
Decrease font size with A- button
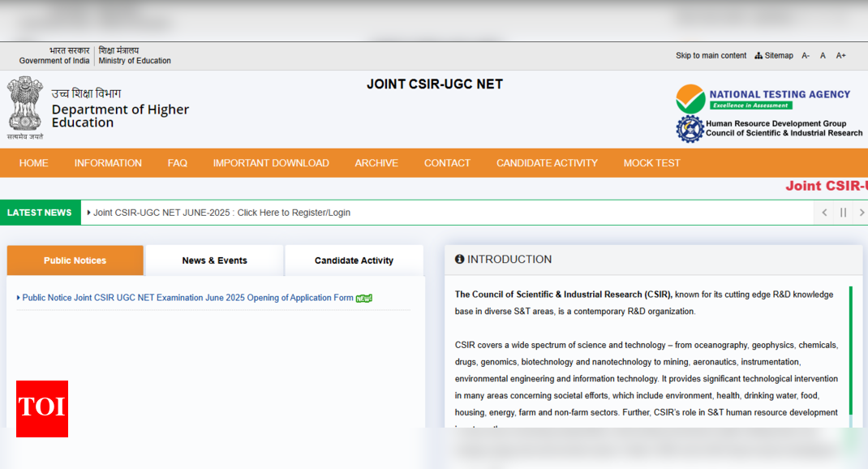[x=806, y=56]
